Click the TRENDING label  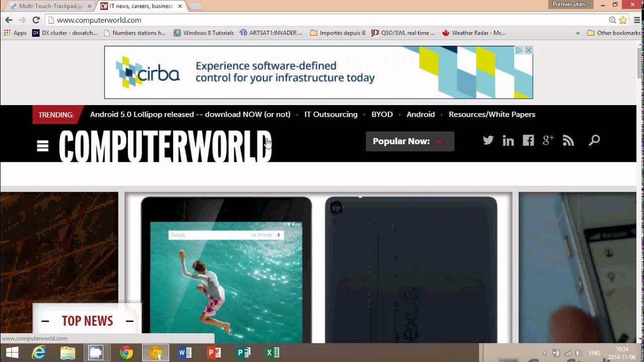coord(56,115)
